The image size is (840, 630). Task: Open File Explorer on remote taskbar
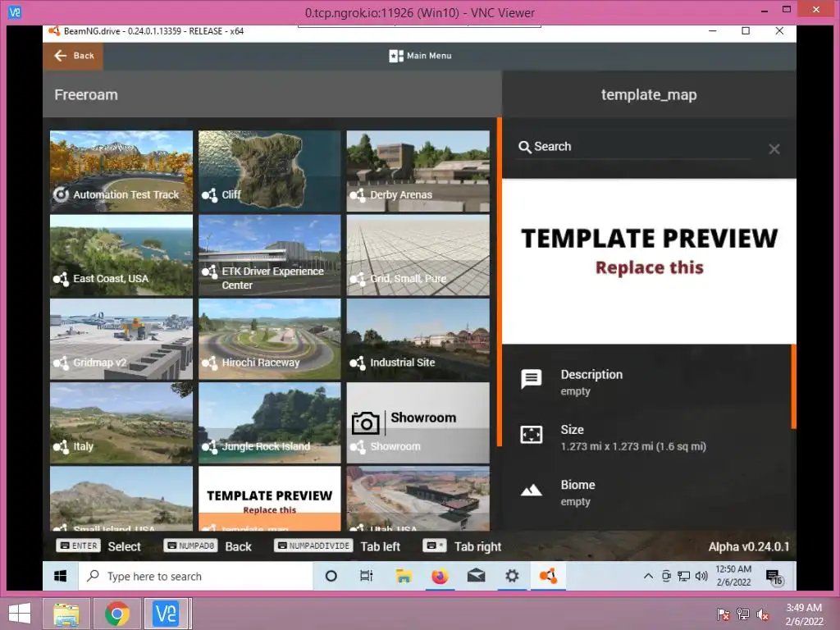tap(404, 576)
